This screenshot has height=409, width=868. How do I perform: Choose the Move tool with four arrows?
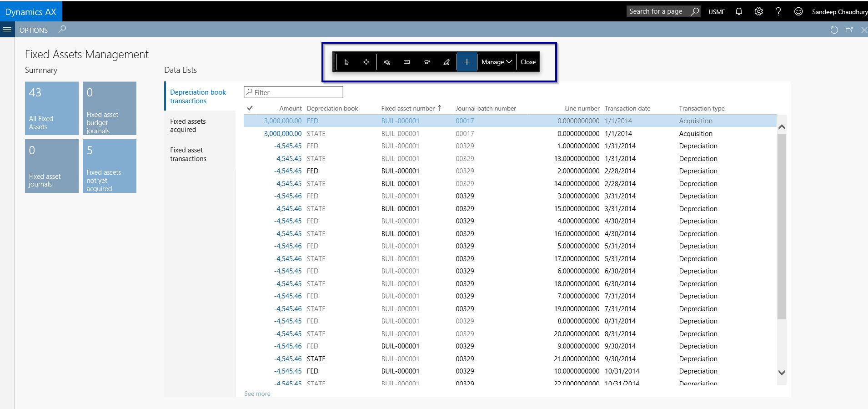point(366,62)
